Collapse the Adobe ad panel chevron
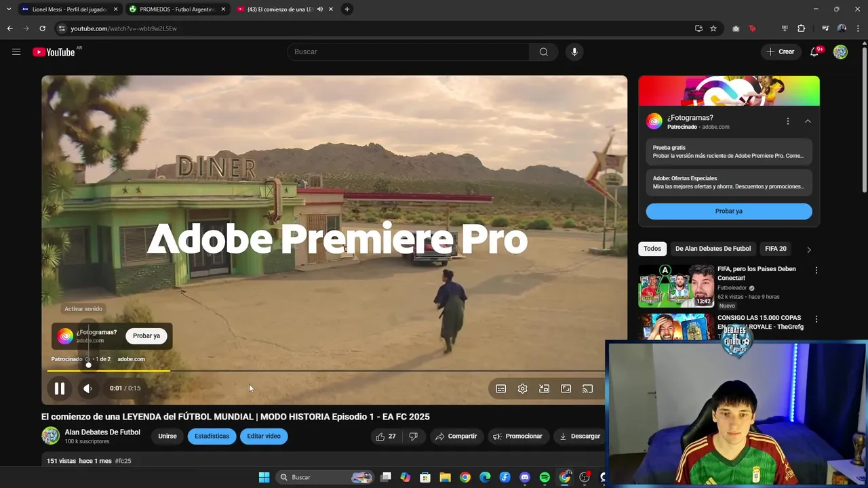This screenshot has height=488, width=868. pos(808,121)
